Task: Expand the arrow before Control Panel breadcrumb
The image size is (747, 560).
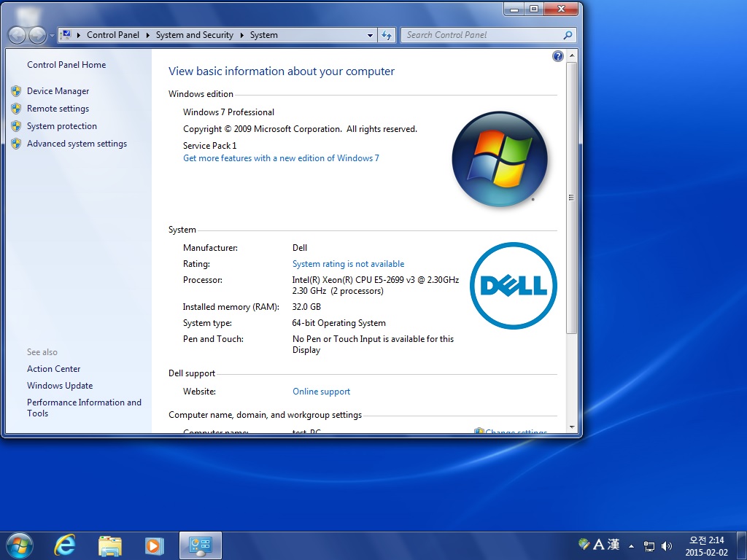Action: point(79,35)
